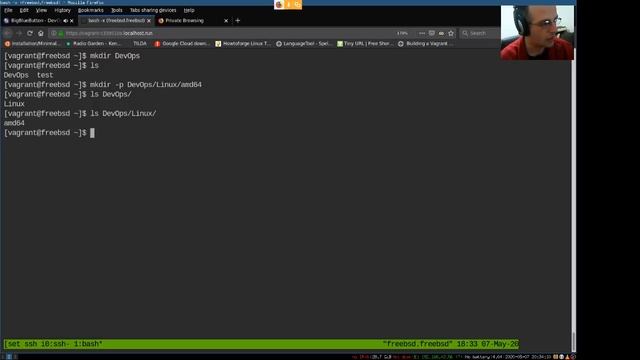Click the presenter webcam thumbnail
The height and width of the screenshot is (360, 640).
pyautogui.click(x=537, y=33)
